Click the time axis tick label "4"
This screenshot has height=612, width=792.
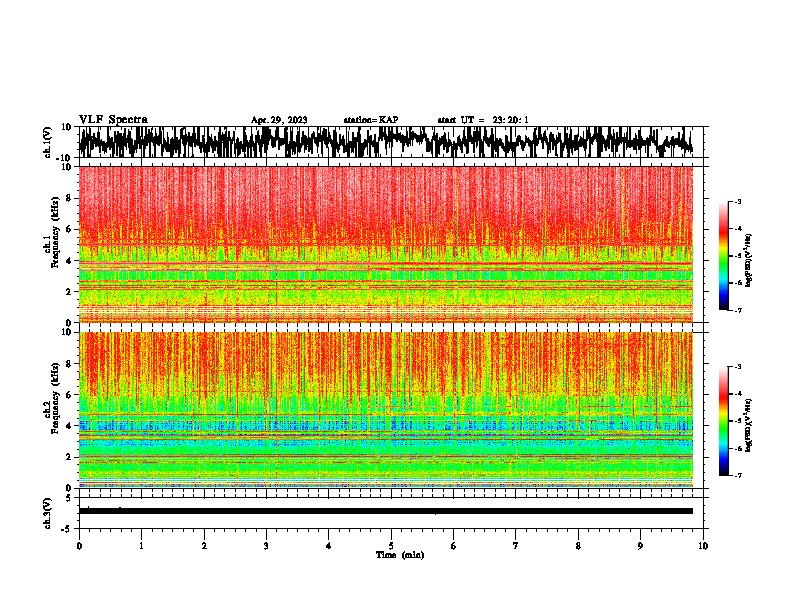click(x=329, y=546)
